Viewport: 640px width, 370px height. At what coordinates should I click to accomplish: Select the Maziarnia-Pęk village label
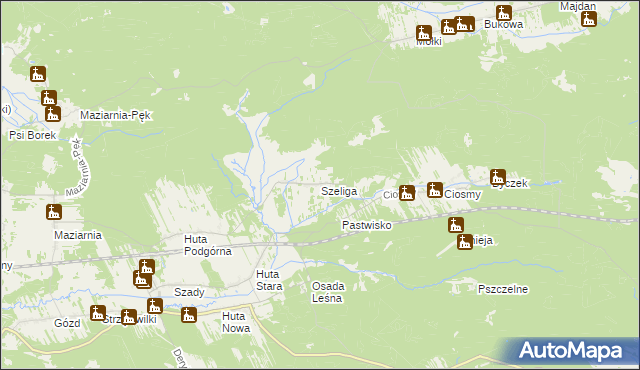tap(116, 115)
